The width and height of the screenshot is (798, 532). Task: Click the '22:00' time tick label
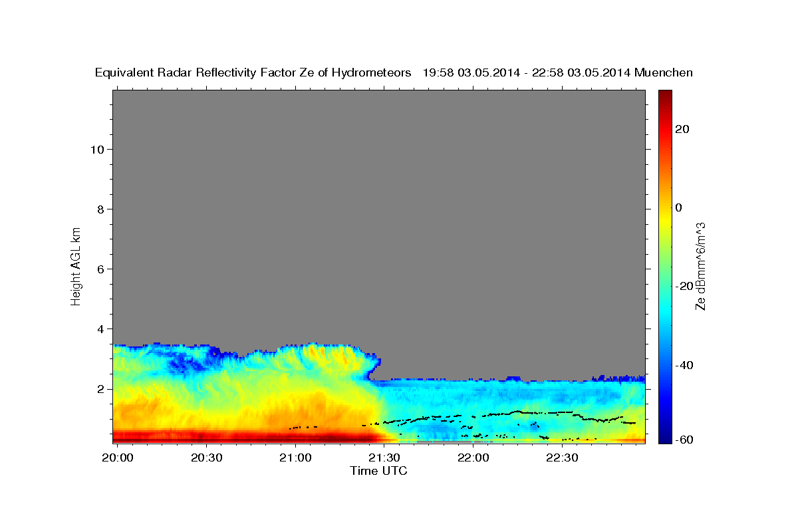(x=473, y=458)
